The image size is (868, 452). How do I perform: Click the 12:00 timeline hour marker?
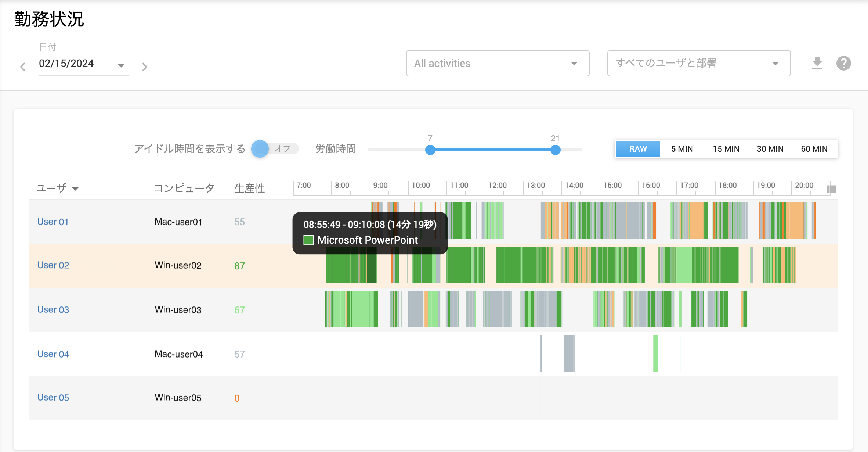[x=497, y=185]
